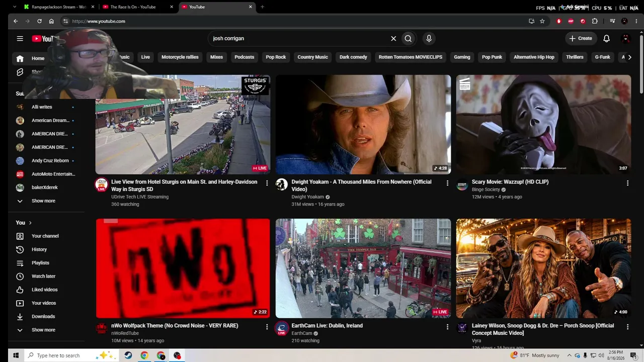Open the browser media controls icon

point(612,21)
